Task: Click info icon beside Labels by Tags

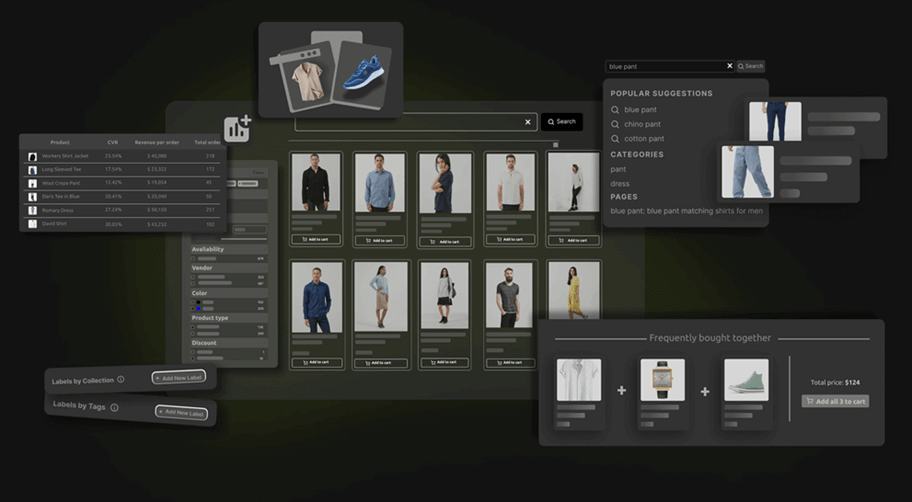Action: pos(114,407)
